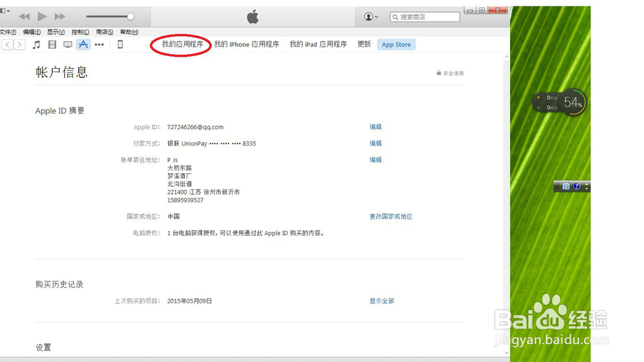
Task: Click the language bar grip handle
Action: tap(557, 187)
